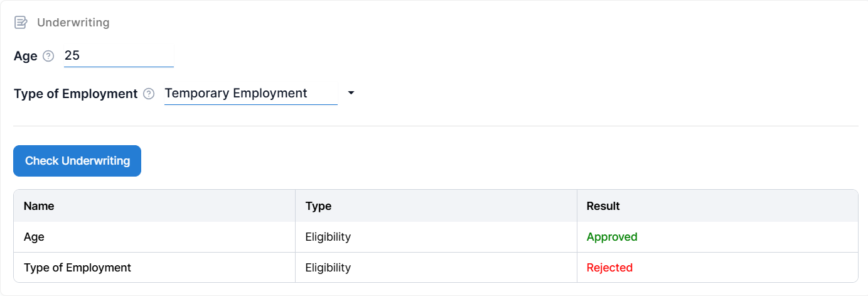Click Eligibility in the Type of Employment row
Viewport: 868px width, 296px height.
click(x=328, y=268)
